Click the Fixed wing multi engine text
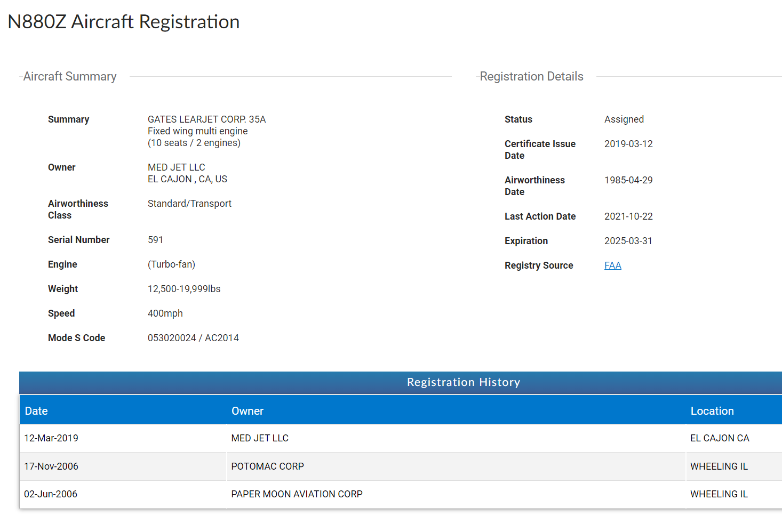The image size is (782, 532). pos(197,131)
